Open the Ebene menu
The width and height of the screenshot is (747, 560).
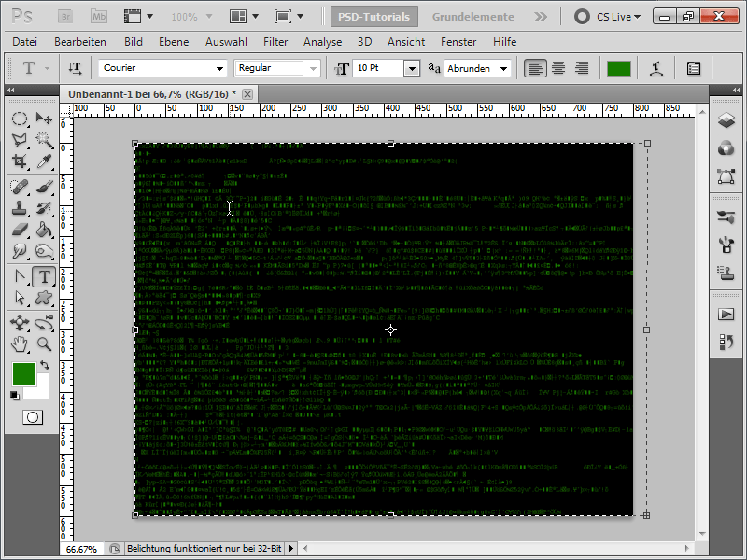click(174, 42)
